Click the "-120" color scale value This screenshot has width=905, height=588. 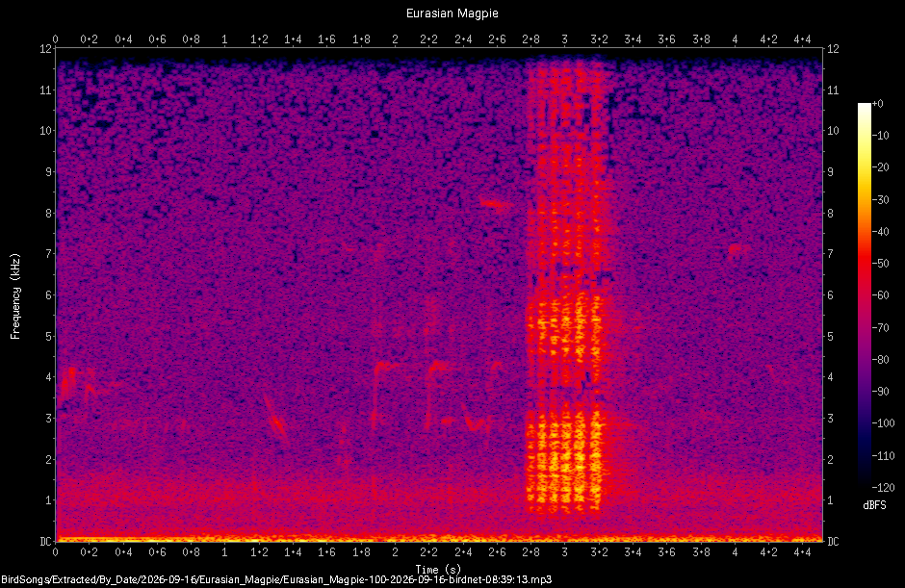(x=883, y=488)
